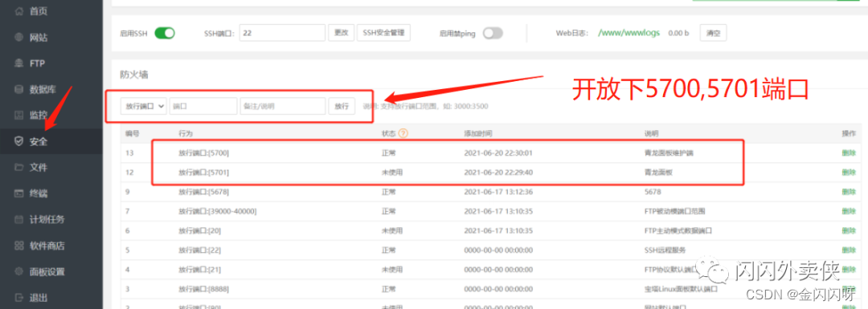This screenshot has width=868, height=309.
Task: Click the 更改 SSH port button
Action: pos(341,33)
